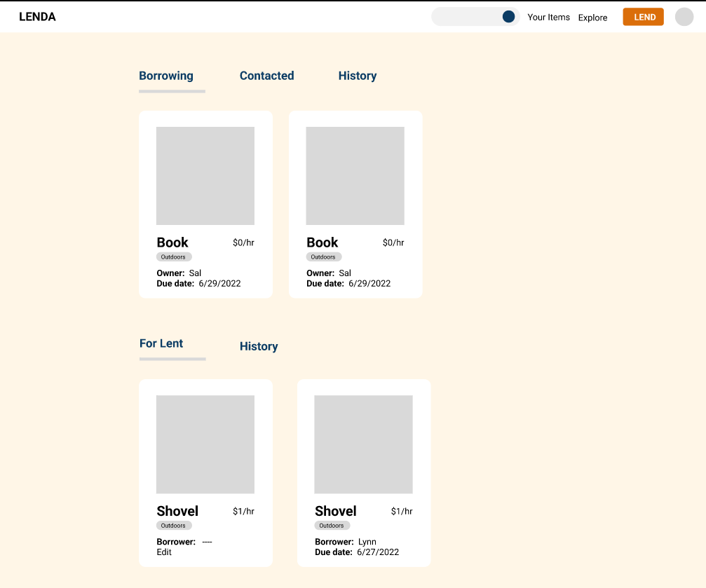This screenshot has width=706, height=588.
Task: Click Outdoors tag on the editable Shovel card
Action: [x=174, y=526]
